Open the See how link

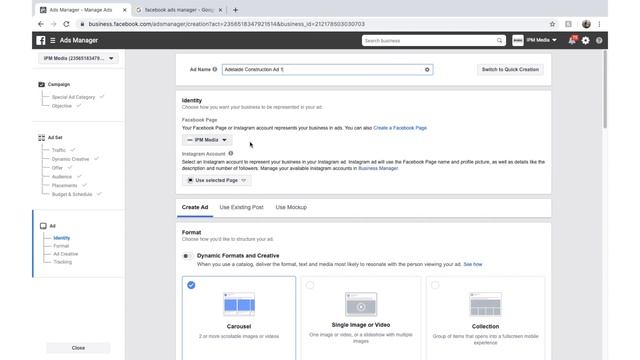tap(473, 264)
